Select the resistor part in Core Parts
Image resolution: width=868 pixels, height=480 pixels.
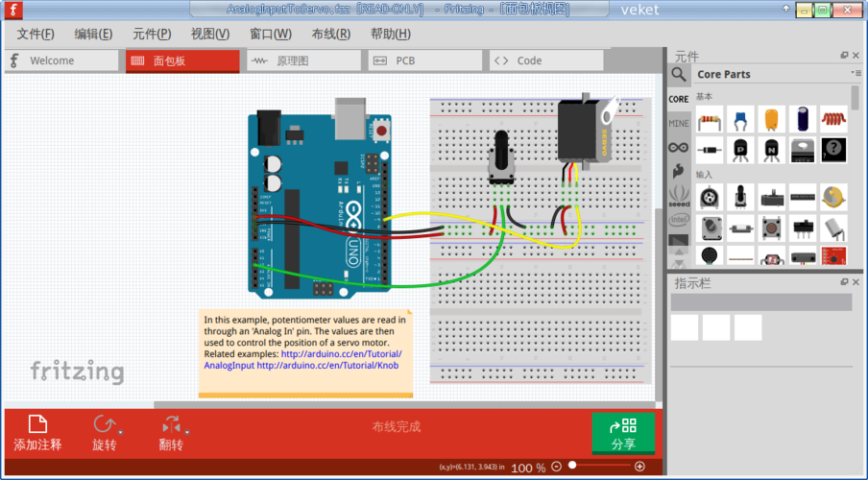[x=710, y=120]
